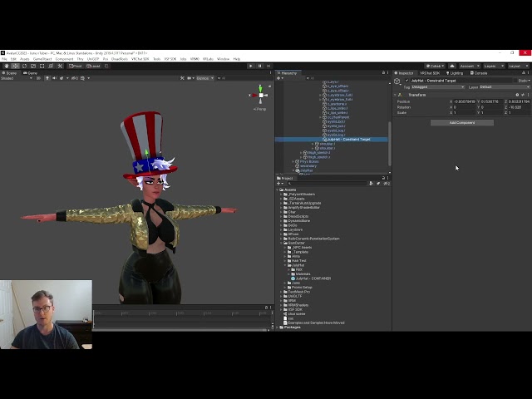Toggle JulyHat Constraint Target active checkbox
The width and height of the screenshot is (532, 399).
[406, 81]
